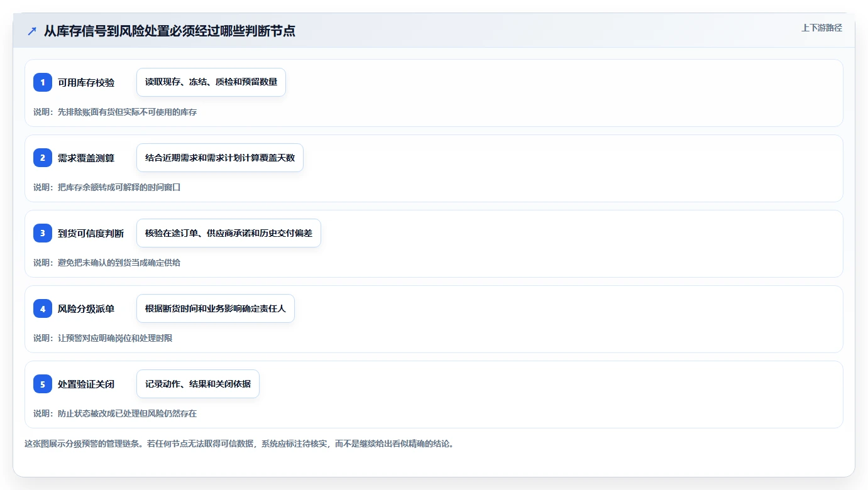
Task: Click the step 1 number badge
Action: (x=43, y=82)
